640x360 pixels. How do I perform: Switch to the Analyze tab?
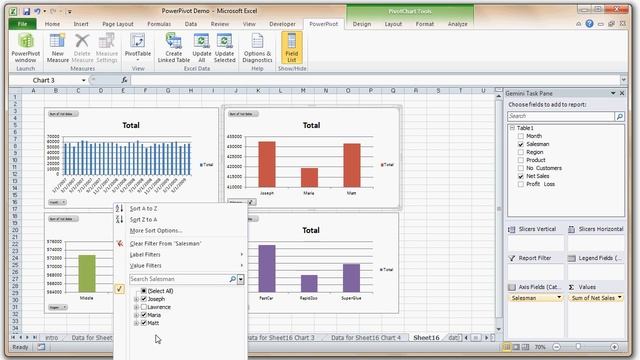pos(458,24)
